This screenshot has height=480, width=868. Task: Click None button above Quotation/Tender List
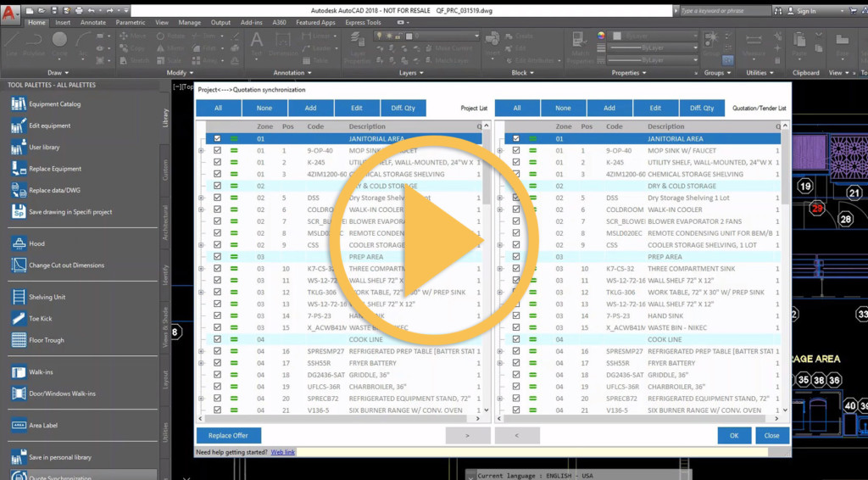[563, 109]
